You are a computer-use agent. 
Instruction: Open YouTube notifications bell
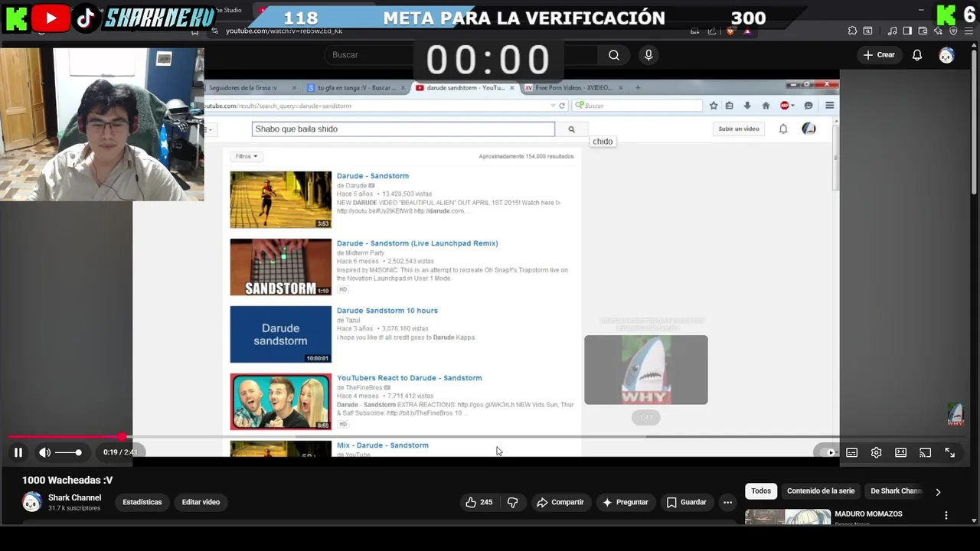click(917, 55)
